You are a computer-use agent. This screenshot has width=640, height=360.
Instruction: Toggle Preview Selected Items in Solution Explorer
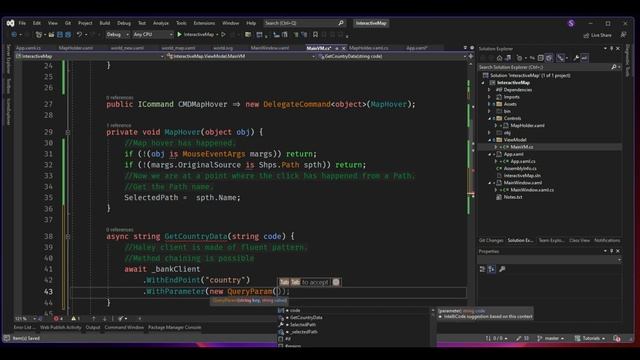(584, 58)
